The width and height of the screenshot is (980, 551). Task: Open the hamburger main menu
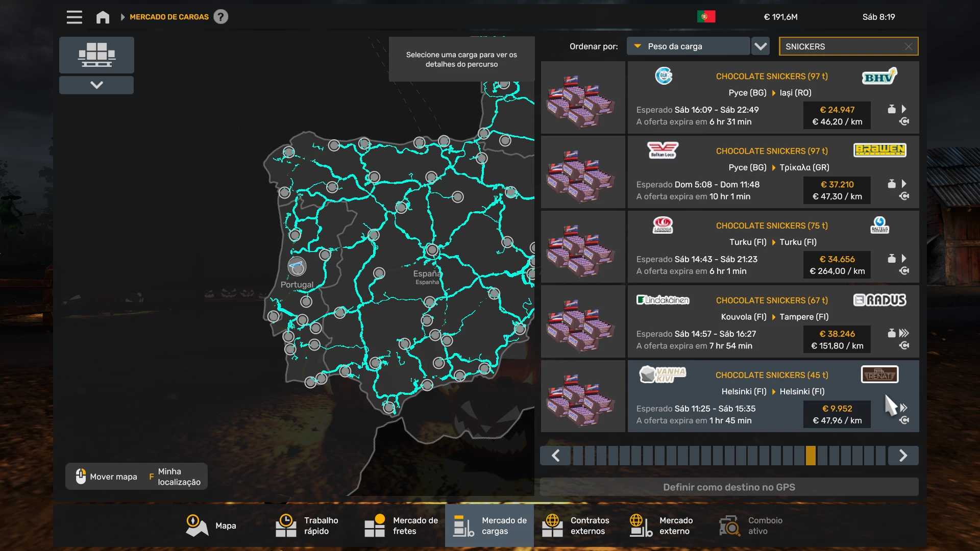pos(74,17)
